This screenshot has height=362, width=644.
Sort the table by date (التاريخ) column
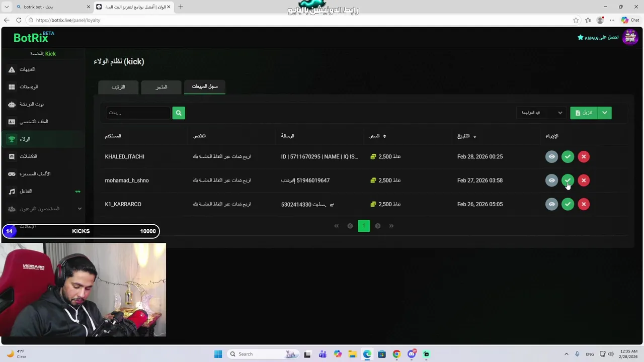coord(466,136)
